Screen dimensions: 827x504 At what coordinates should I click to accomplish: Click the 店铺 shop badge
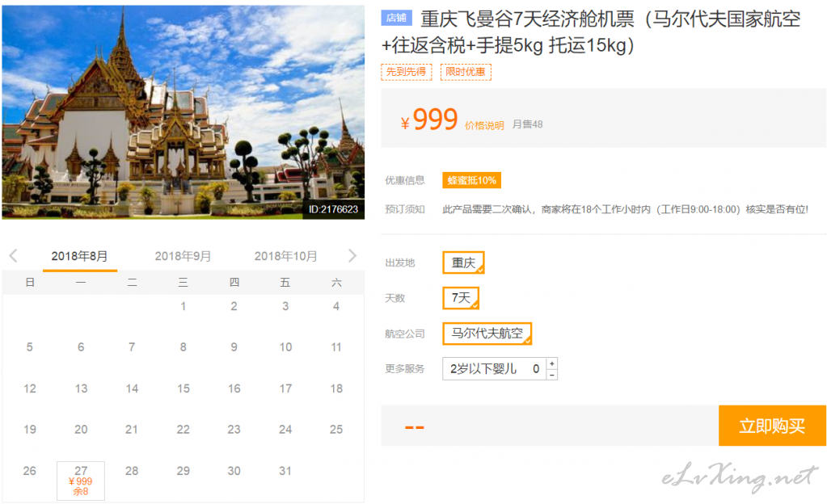[396, 18]
